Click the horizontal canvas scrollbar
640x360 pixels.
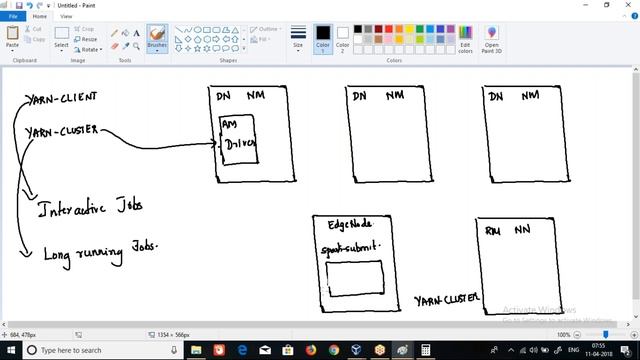[313, 324]
